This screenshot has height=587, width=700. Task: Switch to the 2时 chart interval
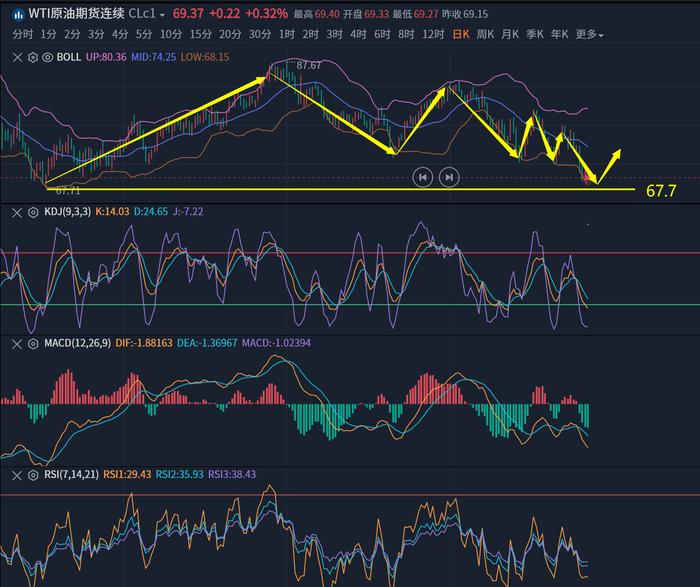click(x=310, y=34)
